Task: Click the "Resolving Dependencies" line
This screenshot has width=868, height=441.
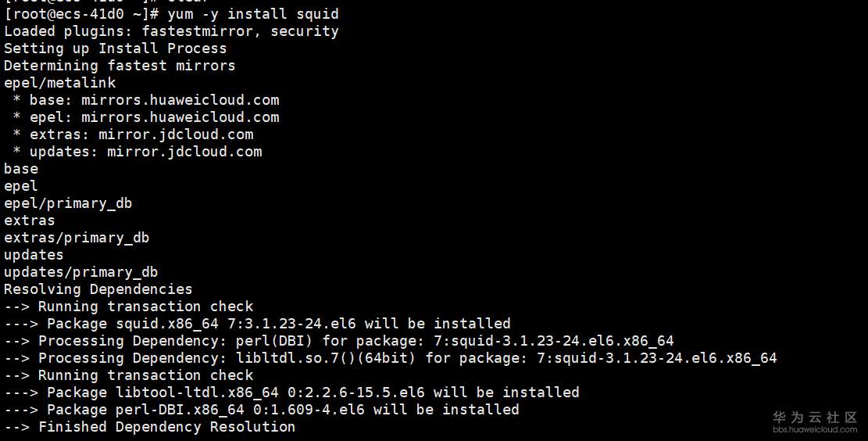Action: click(98, 289)
